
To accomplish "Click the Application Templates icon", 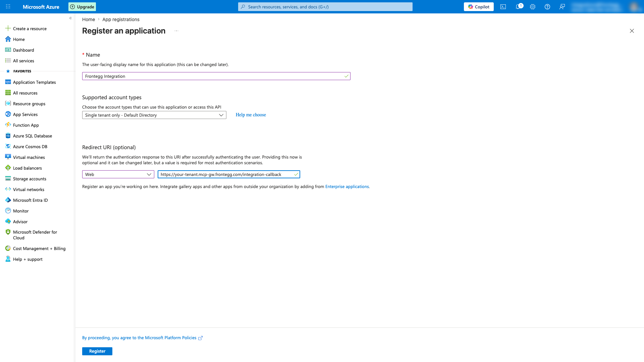I will pyautogui.click(x=8, y=82).
